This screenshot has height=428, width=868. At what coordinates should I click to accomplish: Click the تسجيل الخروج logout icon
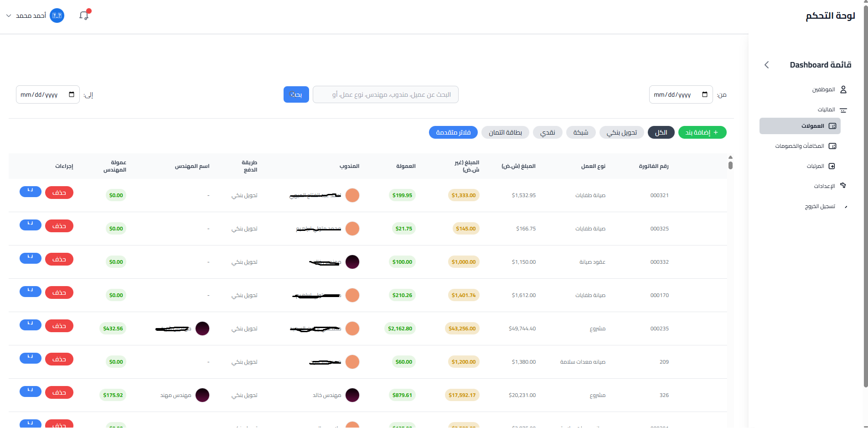point(846,206)
